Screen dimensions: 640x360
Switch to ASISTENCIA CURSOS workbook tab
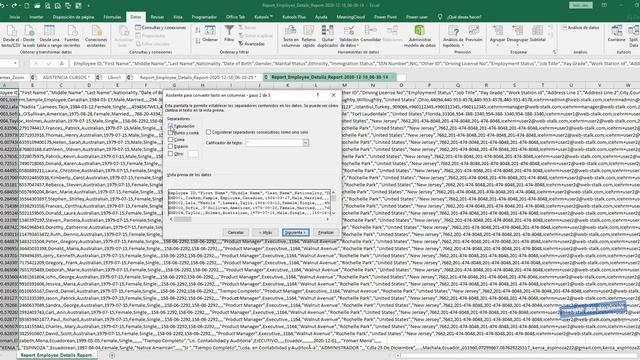point(66,77)
